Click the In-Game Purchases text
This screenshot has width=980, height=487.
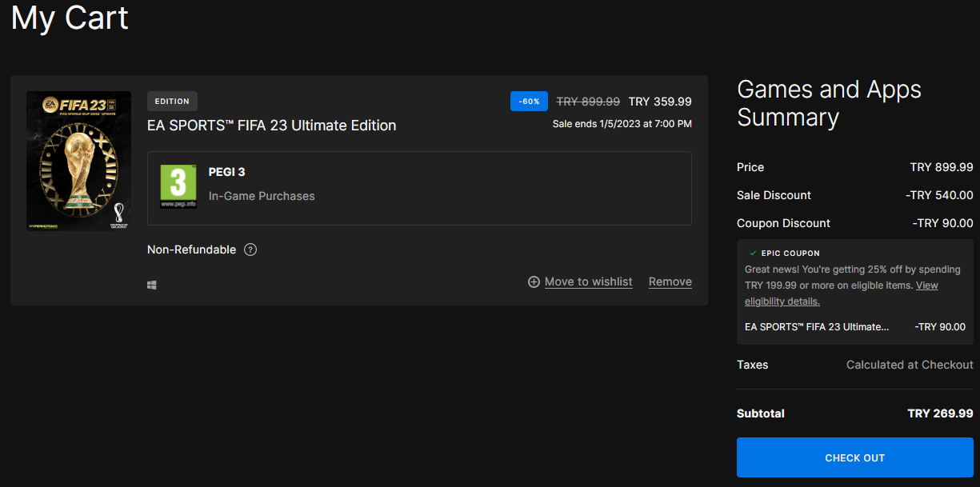point(262,196)
